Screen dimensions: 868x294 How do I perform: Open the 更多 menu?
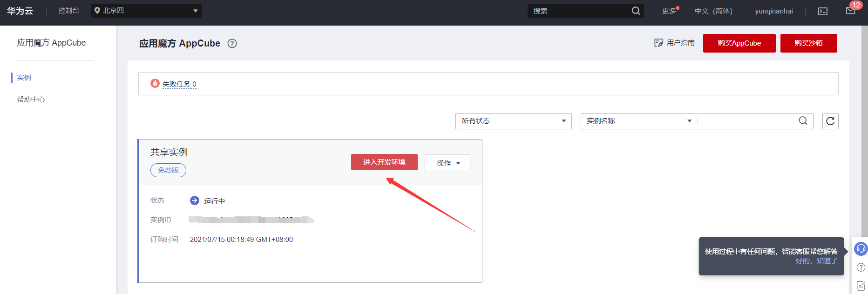[669, 11]
